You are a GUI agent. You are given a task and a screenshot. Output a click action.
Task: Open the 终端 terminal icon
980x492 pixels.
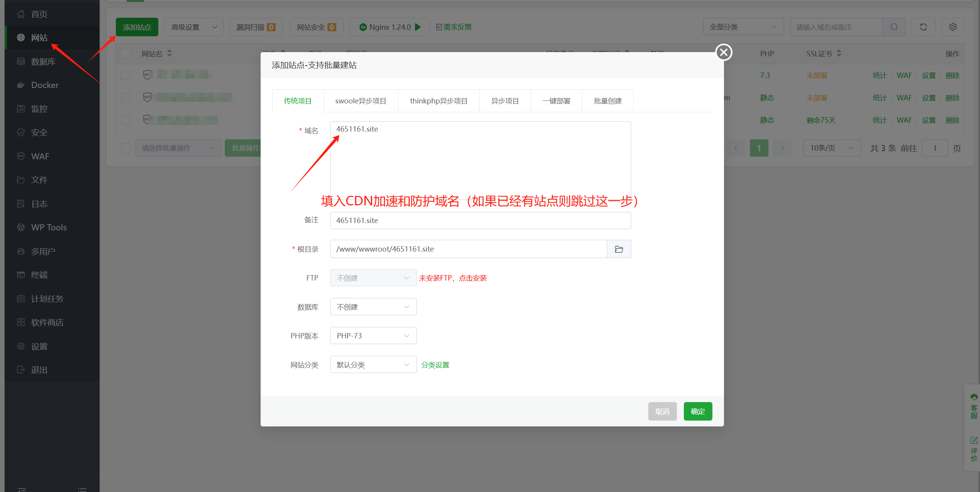[x=21, y=275]
